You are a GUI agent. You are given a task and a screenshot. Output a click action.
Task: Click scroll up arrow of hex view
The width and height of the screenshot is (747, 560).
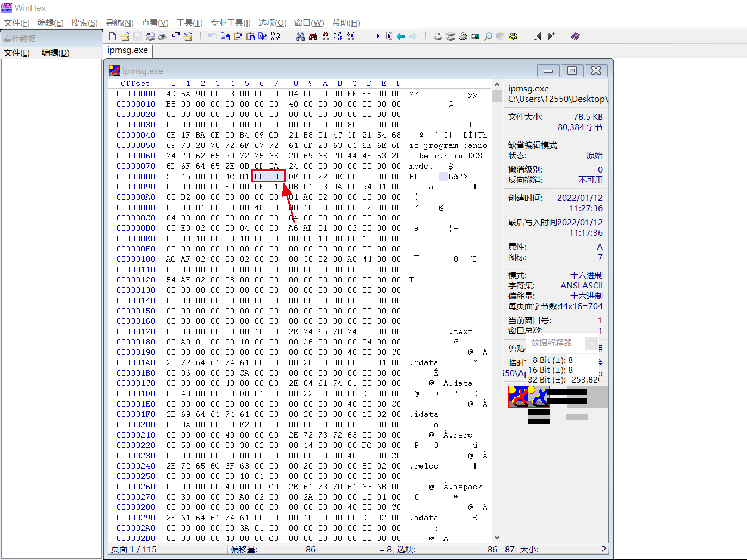497,85
